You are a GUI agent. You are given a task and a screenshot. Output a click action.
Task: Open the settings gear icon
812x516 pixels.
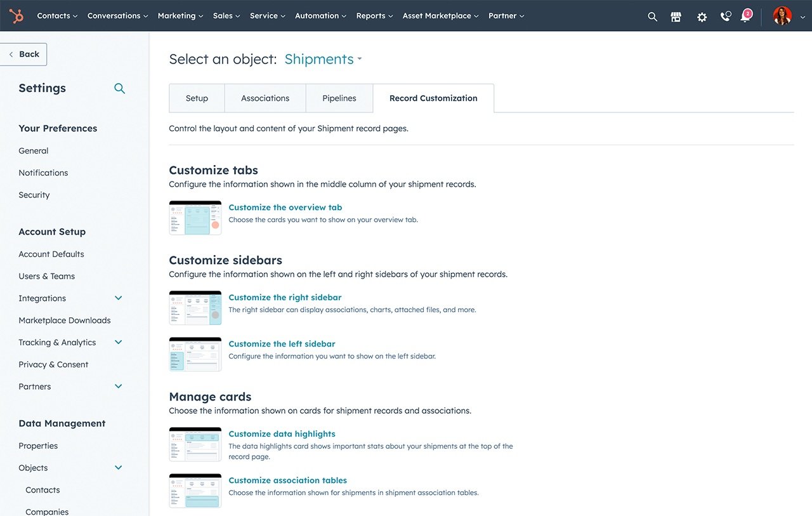point(702,17)
